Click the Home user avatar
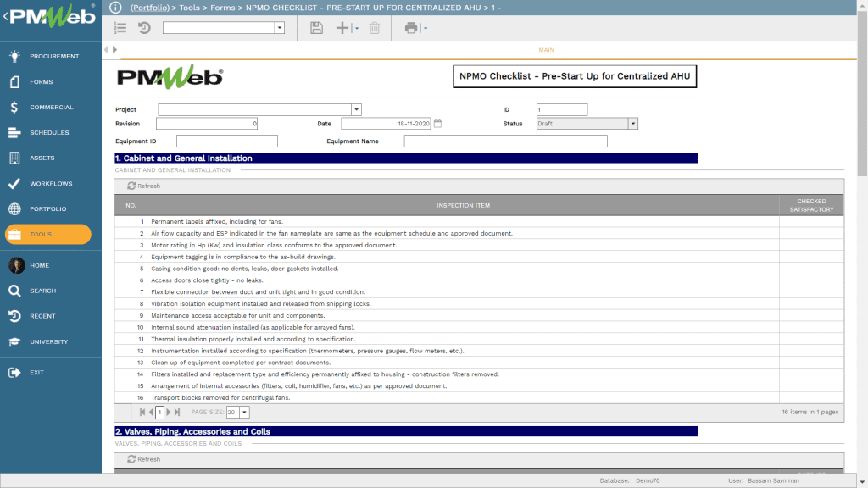Image resolution: width=868 pixels, height=488 pixels. [x=17, y=265]
